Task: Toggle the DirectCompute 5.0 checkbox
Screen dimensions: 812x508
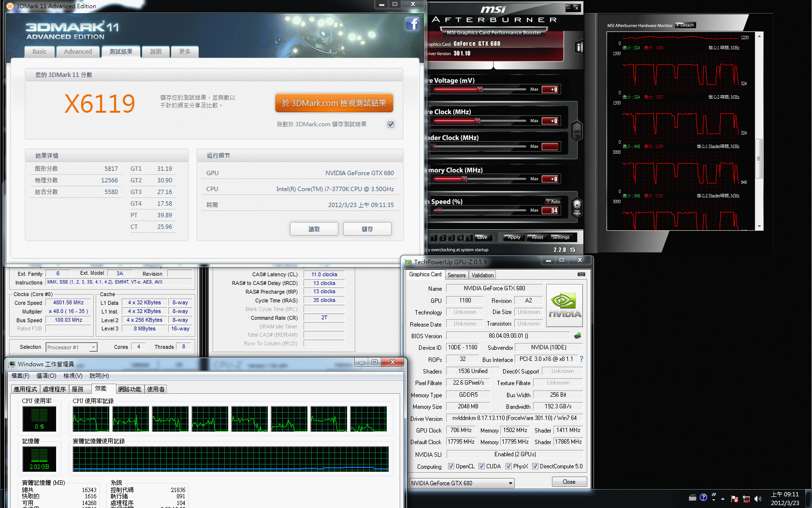Action: tap(535, 466)
